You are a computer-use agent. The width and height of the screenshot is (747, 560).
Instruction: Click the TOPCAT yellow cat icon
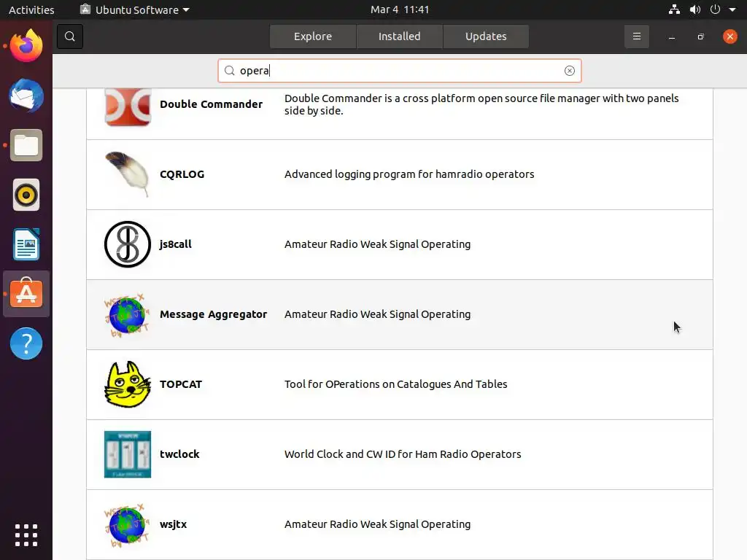pos(128,384)
